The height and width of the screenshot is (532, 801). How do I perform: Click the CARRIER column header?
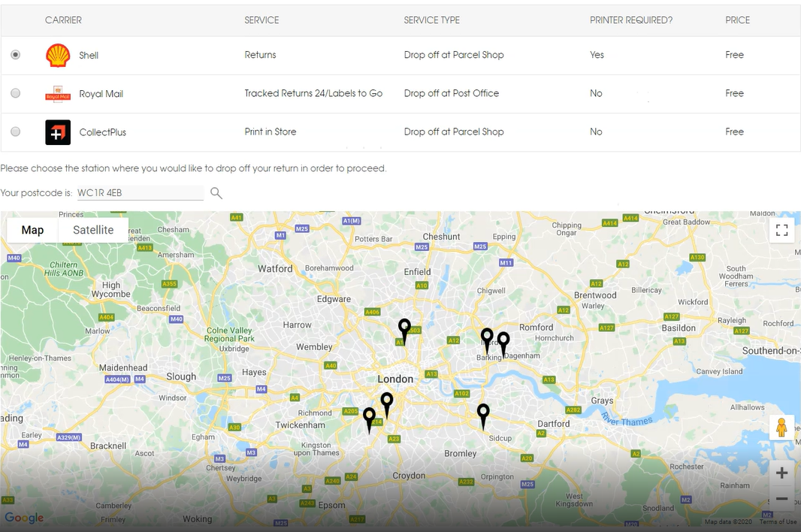(x=63, y=20)
